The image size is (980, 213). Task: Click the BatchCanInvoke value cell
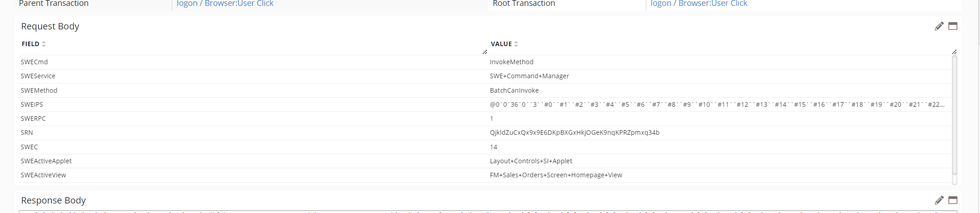tap(514, 90)
